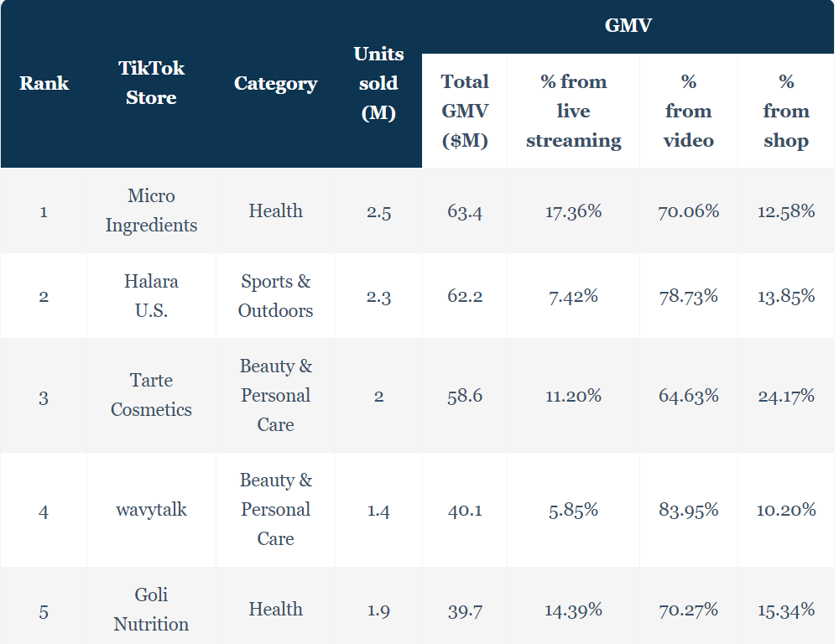Click the Micro Ingredients store name
Image resolution: width=839 pixels, height=644 pixels.
tap(151, 210)
